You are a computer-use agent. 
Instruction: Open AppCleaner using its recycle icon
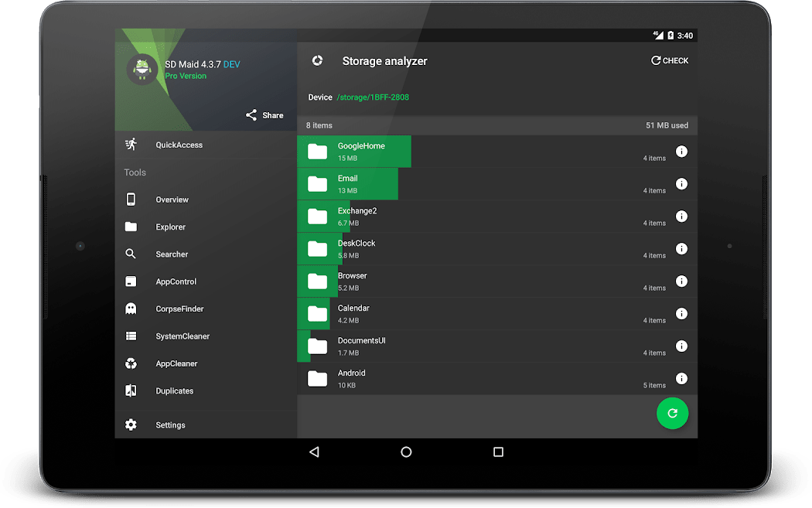click(x=132, y=363)
